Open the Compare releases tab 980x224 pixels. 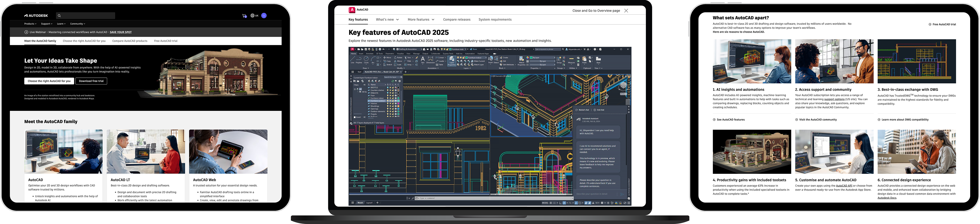(x=457, y=20)
